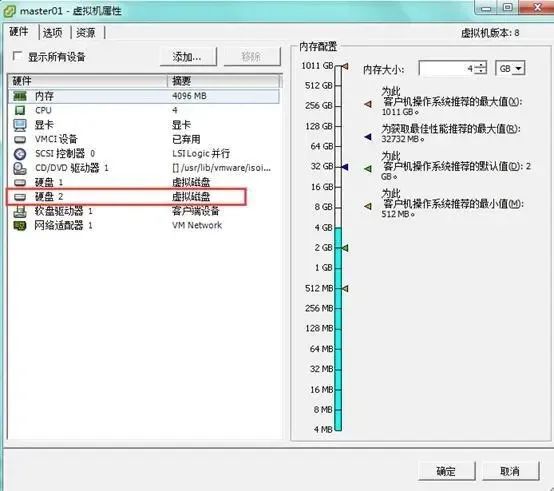
Task: Select the 硬盘 1 disk icon
Action: pyautogui.click(x=20, y=182)
